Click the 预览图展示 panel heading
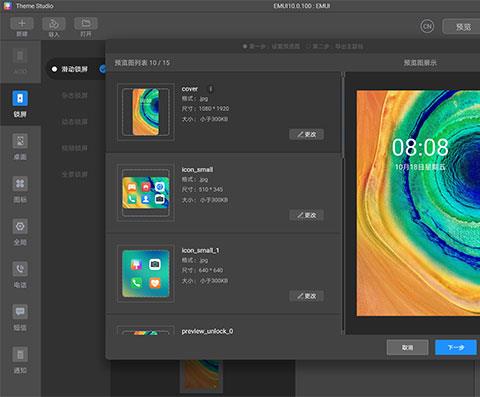 pos(420,63)
